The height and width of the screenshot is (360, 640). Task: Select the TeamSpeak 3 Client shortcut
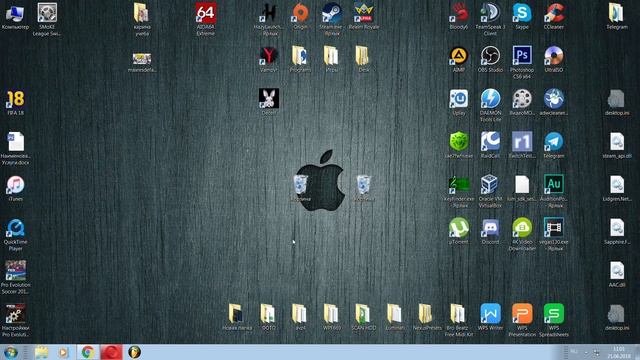click(490, 13)
